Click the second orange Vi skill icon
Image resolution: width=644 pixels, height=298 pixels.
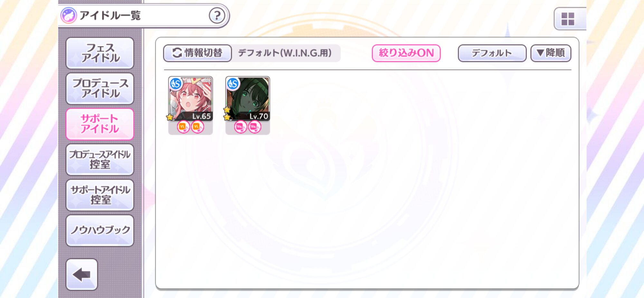197,127
